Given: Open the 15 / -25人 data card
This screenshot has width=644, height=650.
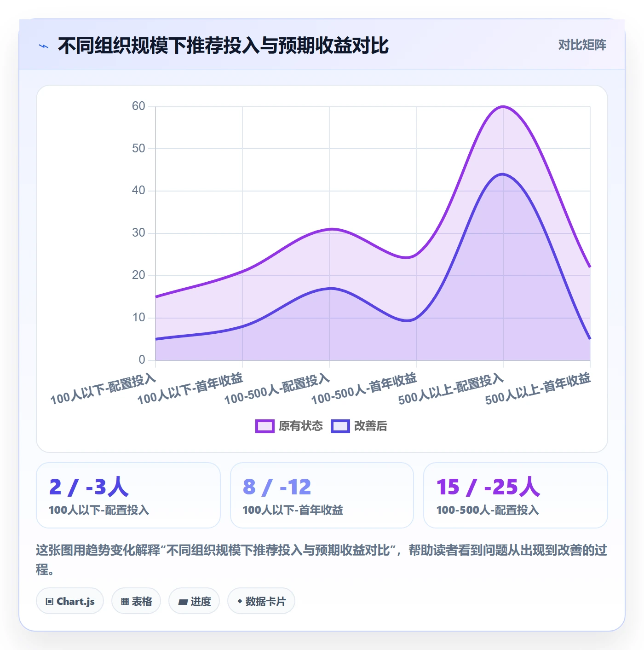Looking at the screenshot, I should coord(516,495).
